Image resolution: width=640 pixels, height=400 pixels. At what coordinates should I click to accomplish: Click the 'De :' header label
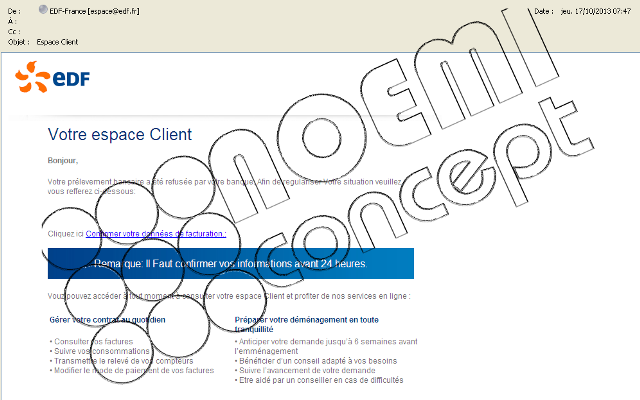point(14,11)
